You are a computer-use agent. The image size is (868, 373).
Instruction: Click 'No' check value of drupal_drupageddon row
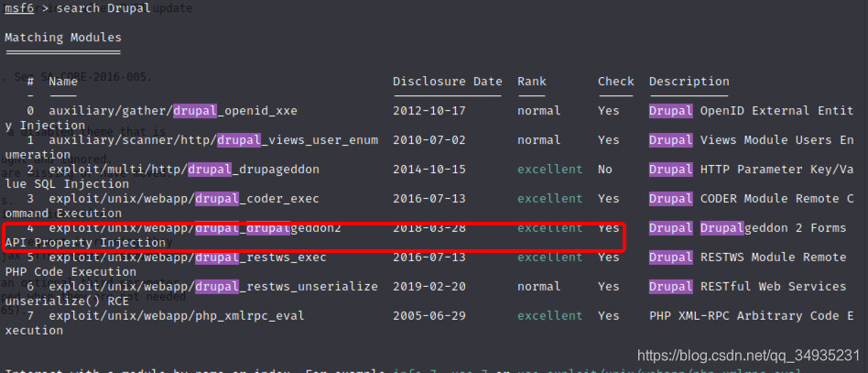pyautogui.click(x=605, y=169)
